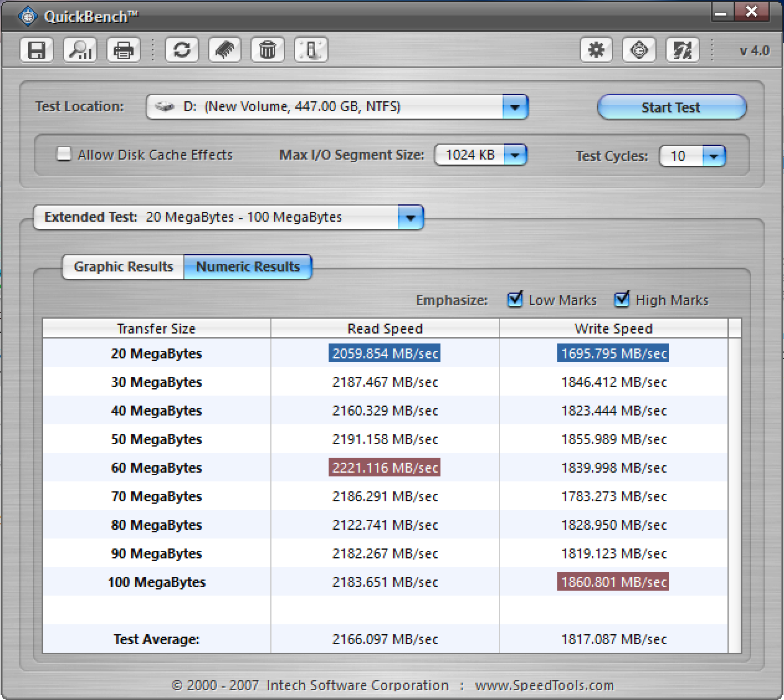
Task: Click the Refresh circular-arrows icon
Action: coord(182,50)
